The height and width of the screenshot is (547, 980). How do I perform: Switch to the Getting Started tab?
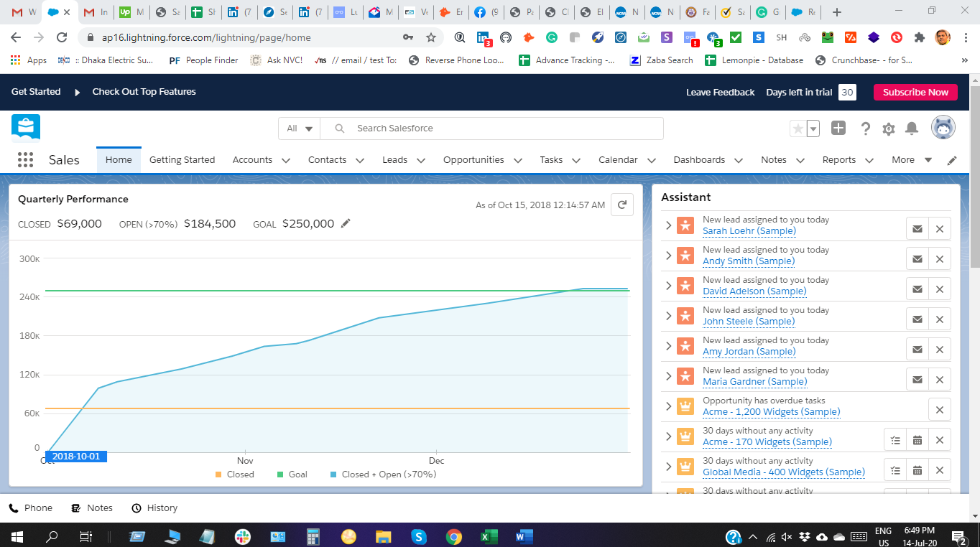[182, 160]
